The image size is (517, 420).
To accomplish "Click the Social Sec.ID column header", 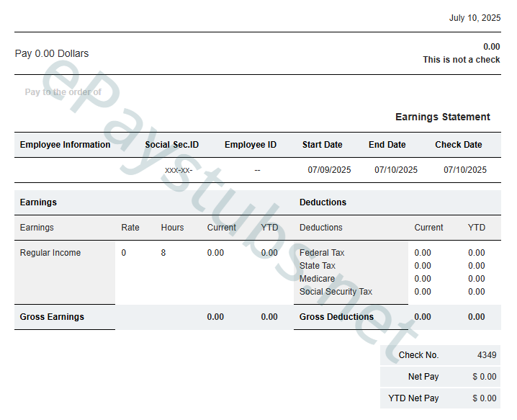I will pyautogui.click(x=171, y=145).
